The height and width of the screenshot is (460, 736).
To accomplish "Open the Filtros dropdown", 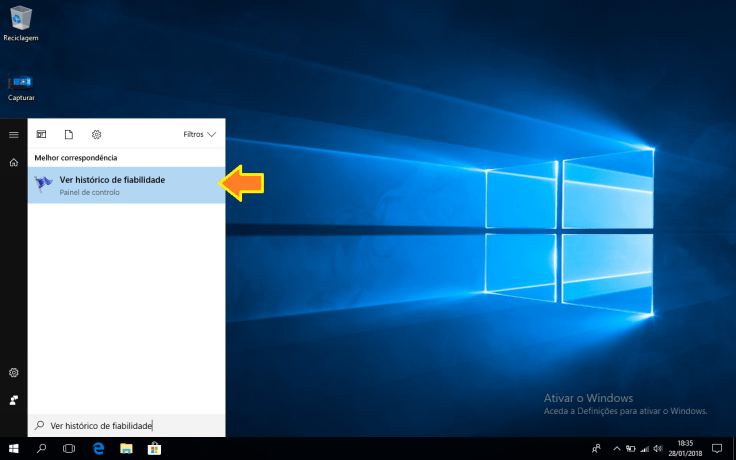I will coord(199,134).
